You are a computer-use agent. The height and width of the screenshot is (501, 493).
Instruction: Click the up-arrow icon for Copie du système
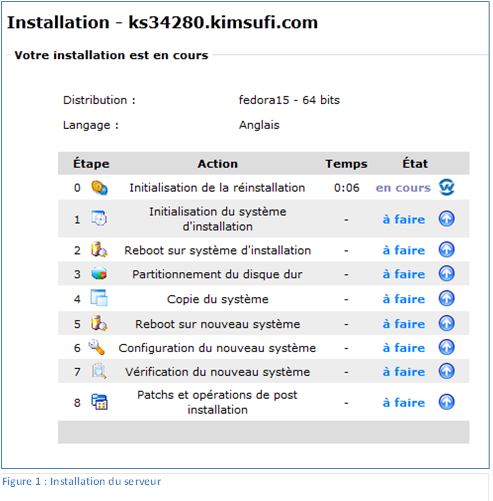[x=446, y=298]
